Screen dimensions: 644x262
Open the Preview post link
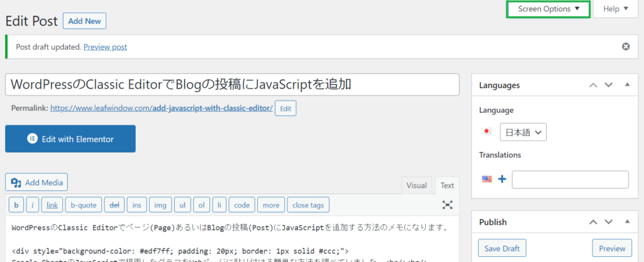(x=105, y=47)
